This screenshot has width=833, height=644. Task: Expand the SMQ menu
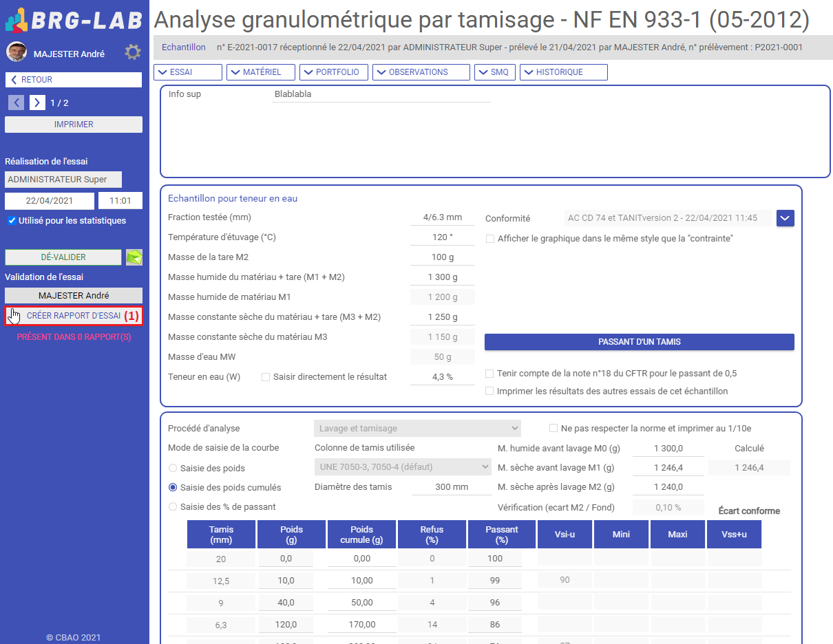click(495, 72)
